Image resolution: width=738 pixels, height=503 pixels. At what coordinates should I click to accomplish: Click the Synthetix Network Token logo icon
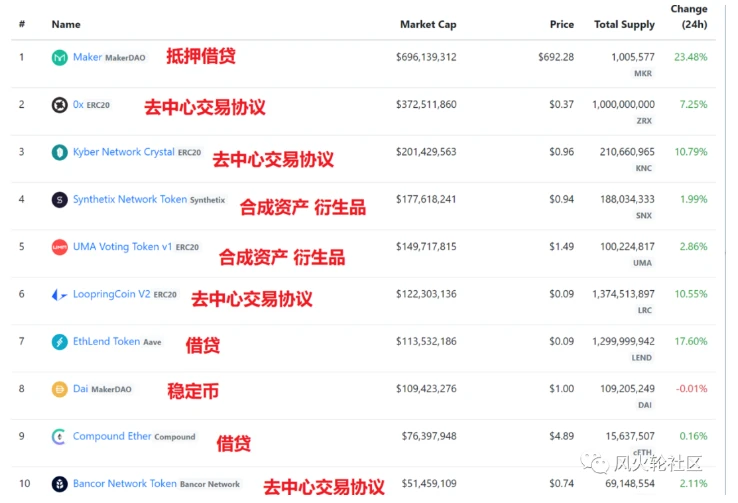(x=59, y=200)
